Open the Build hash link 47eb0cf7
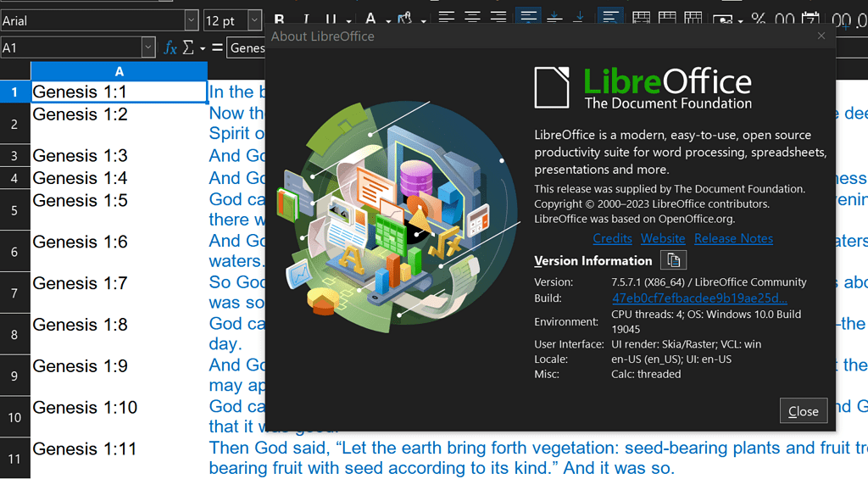Image resolution: width=868 pixels, height=479 pixels. pyautogui.click(x=699, y=298)
